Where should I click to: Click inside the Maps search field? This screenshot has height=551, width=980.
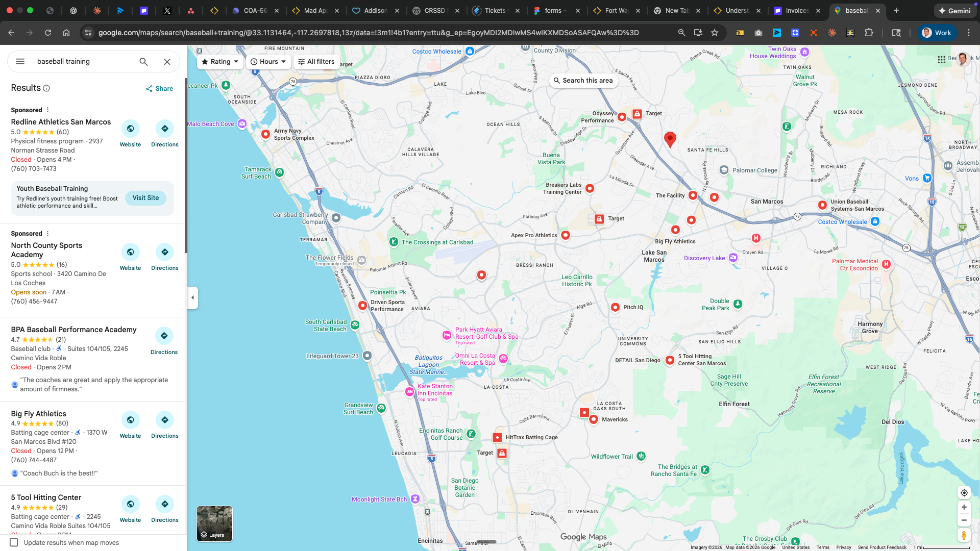click(77, 61)
